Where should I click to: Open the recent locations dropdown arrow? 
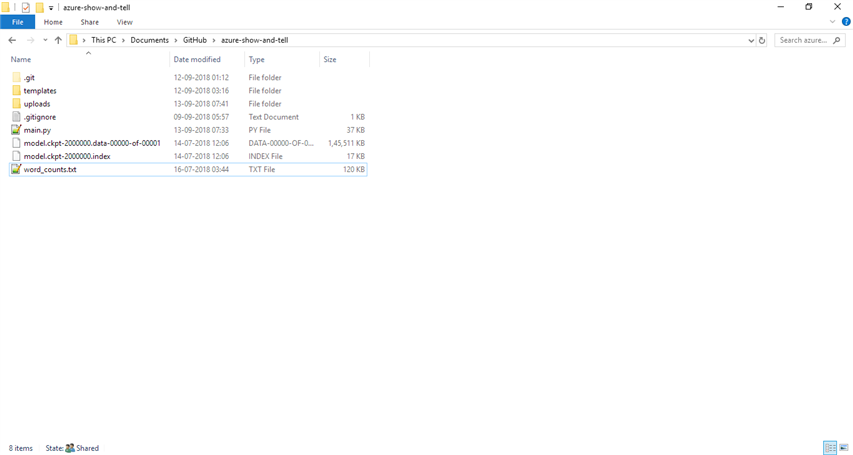(x=45, y=40)
